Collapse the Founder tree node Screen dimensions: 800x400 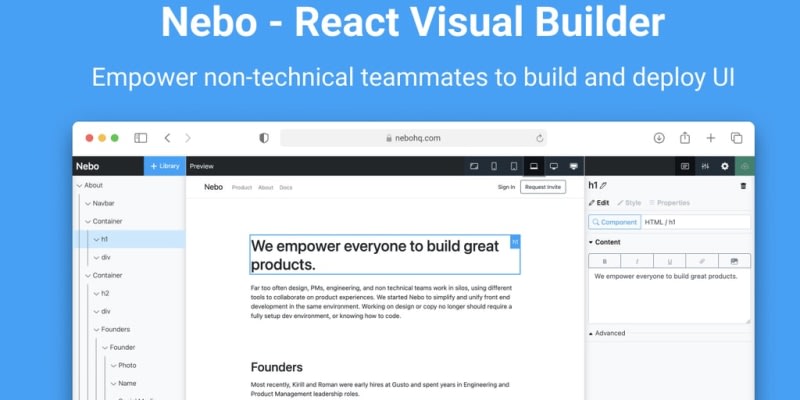pyautogui.click(x=105, y=347)
